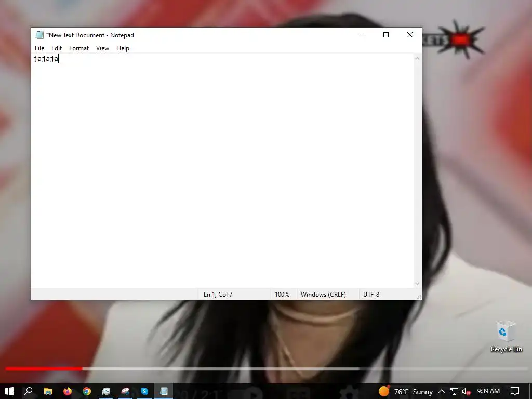Open the View menu
Image resolution: width=532 pixels, height=399 pixels.
[x=102, y=48]
